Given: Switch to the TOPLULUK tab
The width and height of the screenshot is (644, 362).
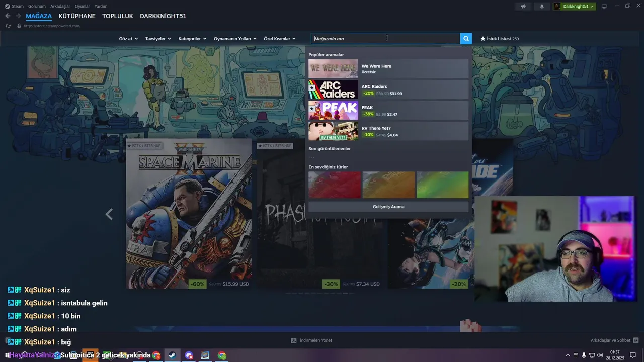Looking at the screenshot, I should pyautogui.click(x=118, y=16).
